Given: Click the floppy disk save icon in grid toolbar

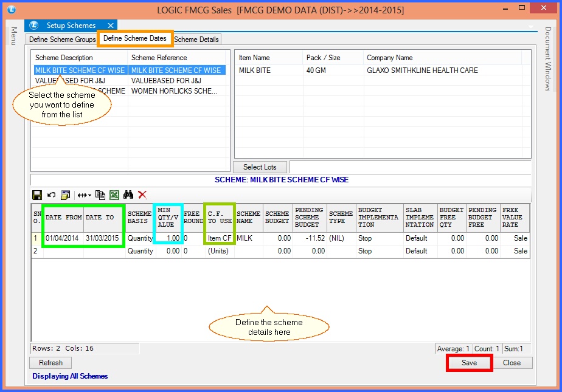Looking at the screenshot, I should click(37, 195).
